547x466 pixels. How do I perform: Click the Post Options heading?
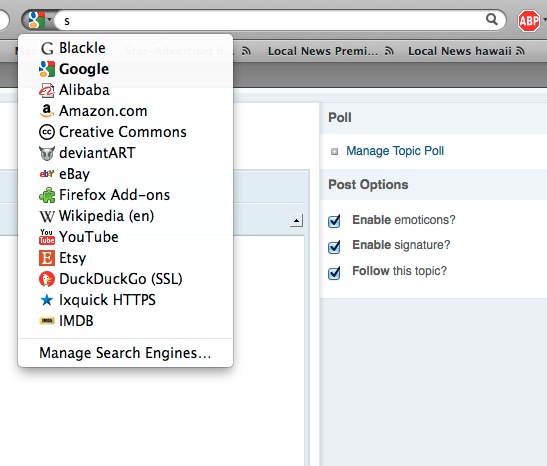(368, 185)
